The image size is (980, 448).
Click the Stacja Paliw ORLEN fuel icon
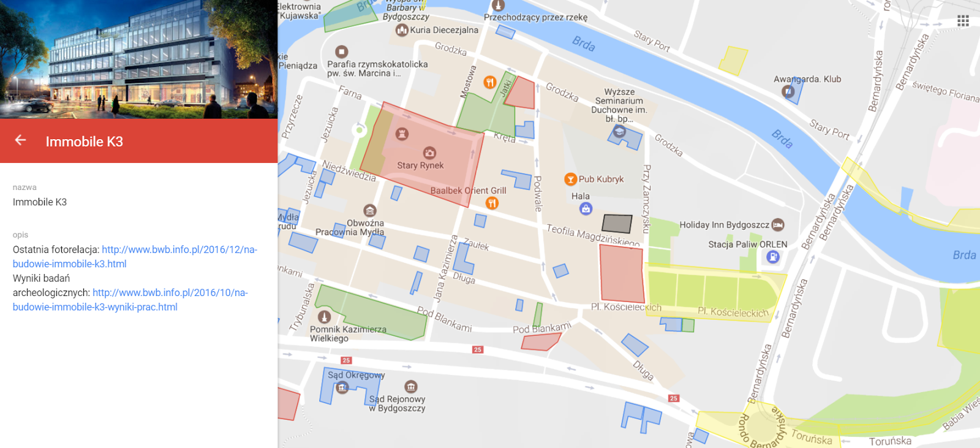[773, 257]
